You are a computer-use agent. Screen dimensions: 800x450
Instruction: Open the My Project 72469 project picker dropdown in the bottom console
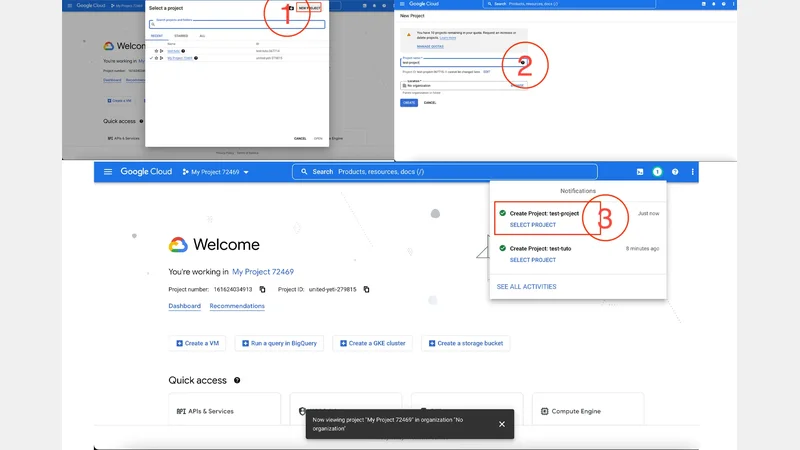(x=215, y=172)
